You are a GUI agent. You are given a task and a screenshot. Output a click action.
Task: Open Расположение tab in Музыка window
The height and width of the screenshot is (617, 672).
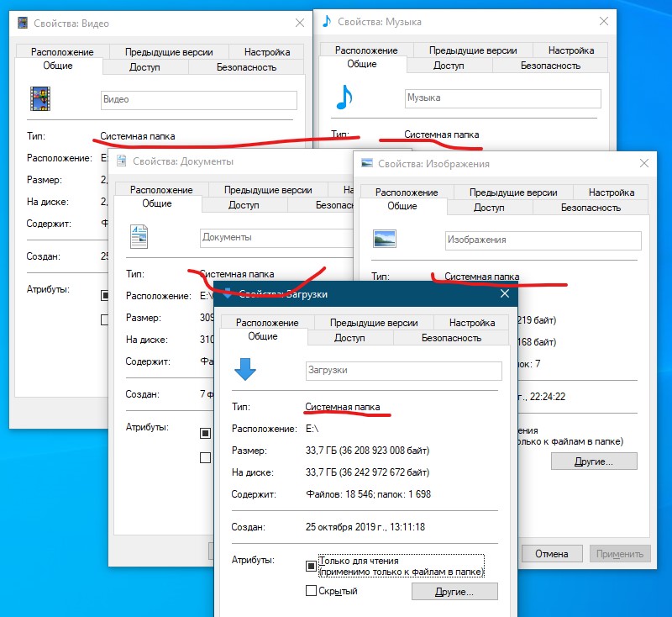(366, 50)
